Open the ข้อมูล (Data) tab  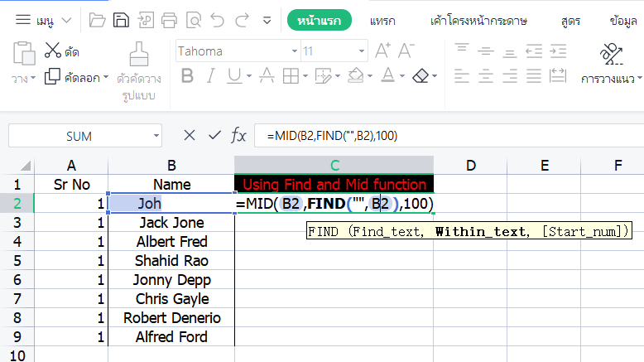[623, 21]
